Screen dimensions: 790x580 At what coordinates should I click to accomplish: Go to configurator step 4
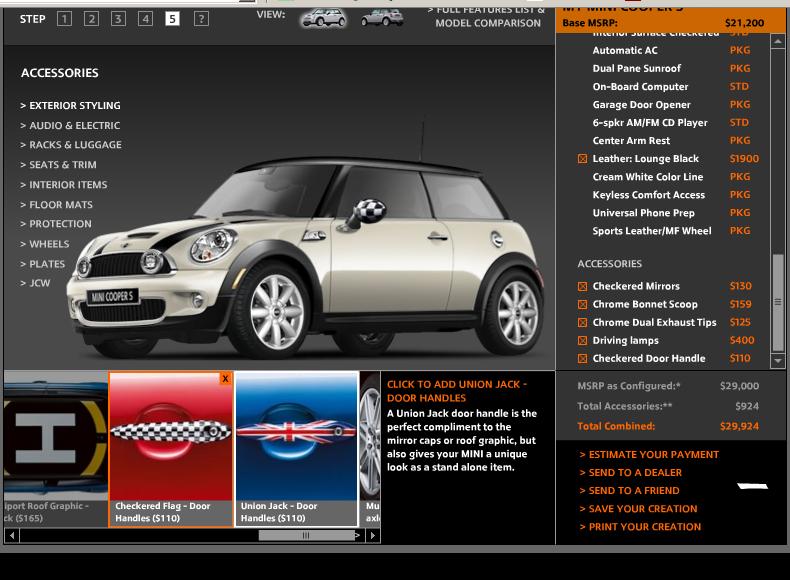(146, 19)
